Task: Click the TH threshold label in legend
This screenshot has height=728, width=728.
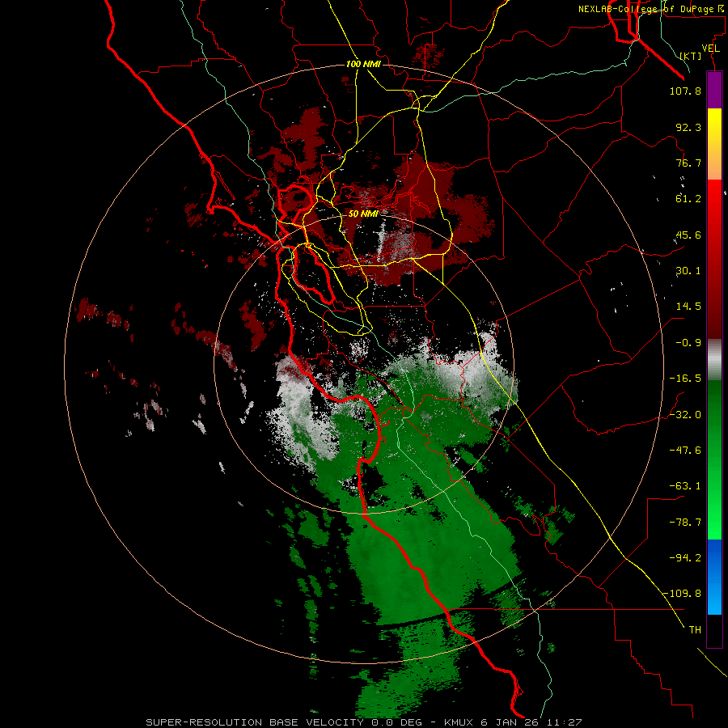Action: 695,630
